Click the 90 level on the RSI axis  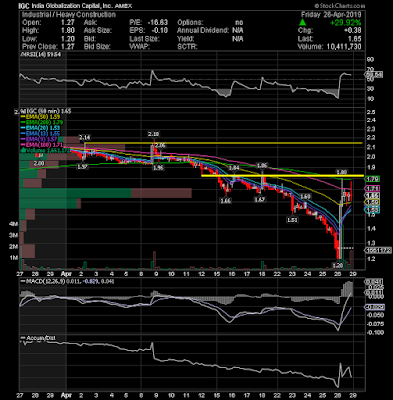click(x=370, y=60)
